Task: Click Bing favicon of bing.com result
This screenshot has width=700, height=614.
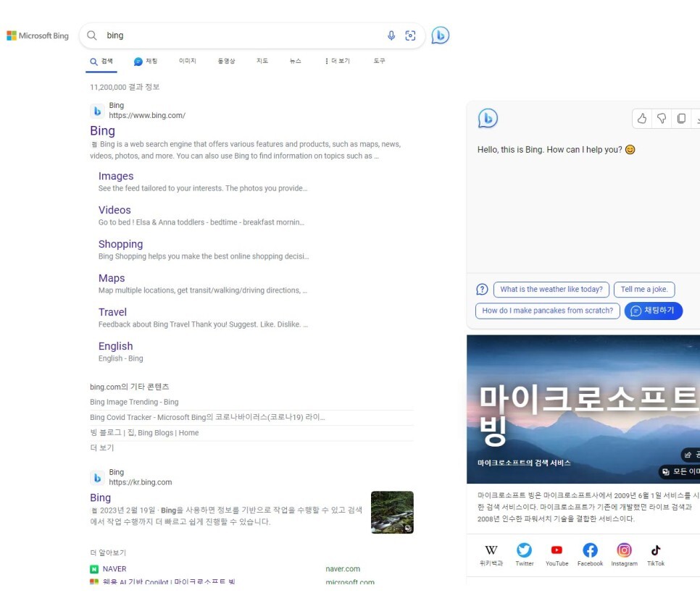Action: tap(97, 111)
